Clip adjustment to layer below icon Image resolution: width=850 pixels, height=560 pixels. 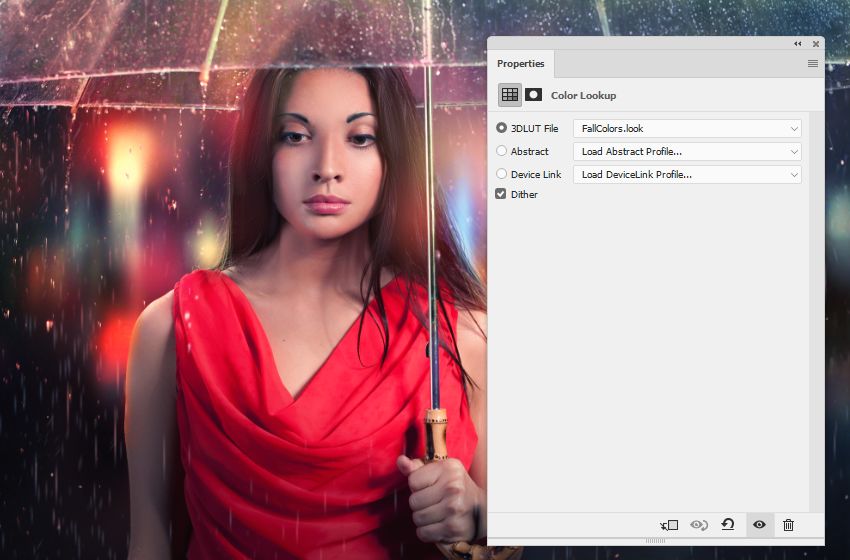669,525
